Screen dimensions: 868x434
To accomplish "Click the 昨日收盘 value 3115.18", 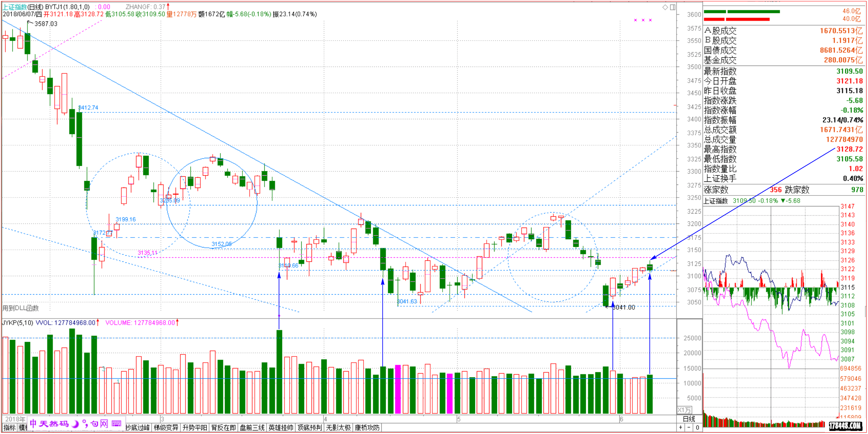I will (850, 91).
